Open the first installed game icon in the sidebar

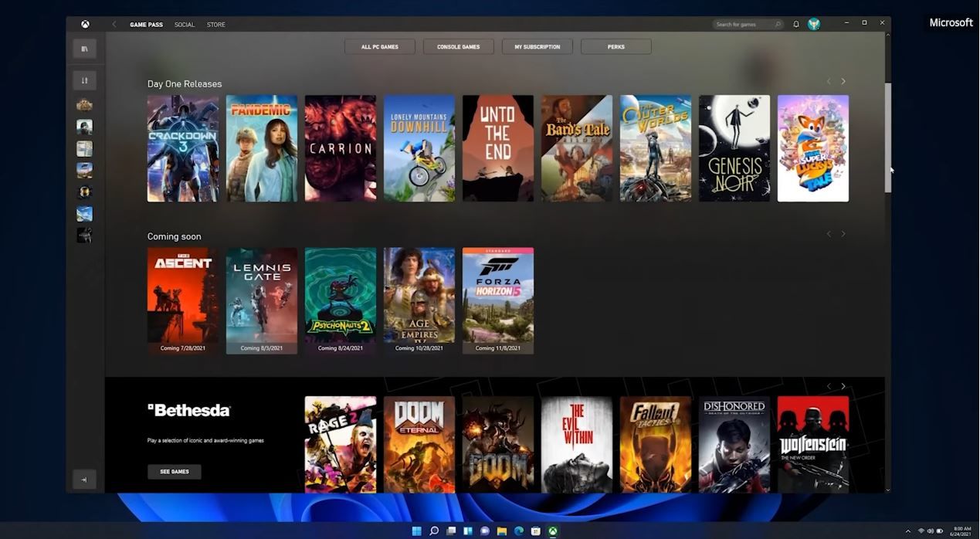coord(84,105)
